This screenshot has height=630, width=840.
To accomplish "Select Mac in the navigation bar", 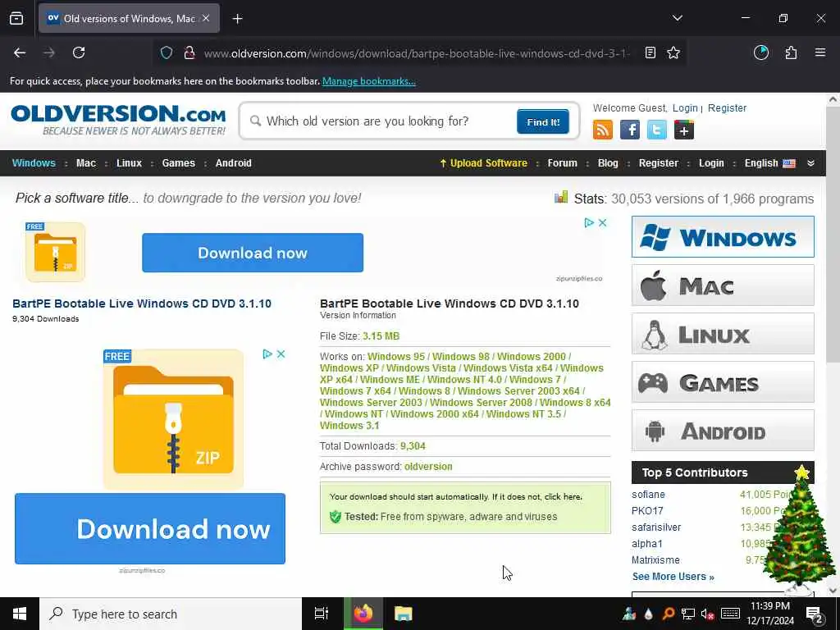I will [x=85, y=163].
